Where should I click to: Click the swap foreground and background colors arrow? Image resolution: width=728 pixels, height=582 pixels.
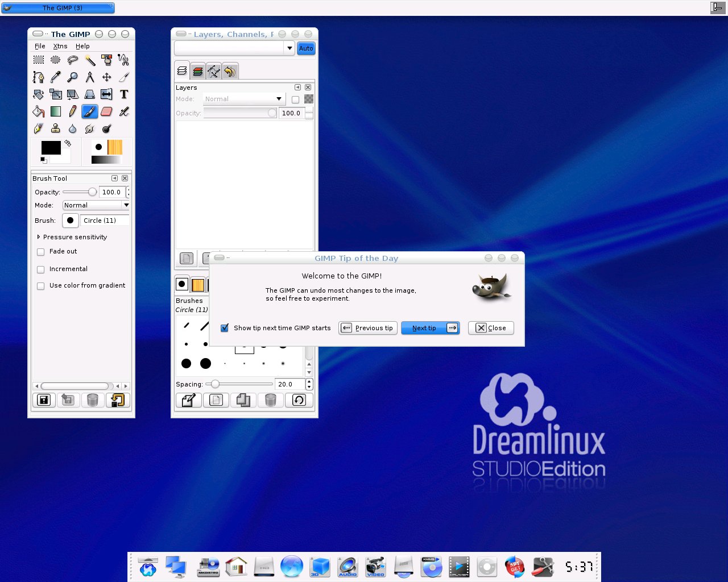[68, 143]
